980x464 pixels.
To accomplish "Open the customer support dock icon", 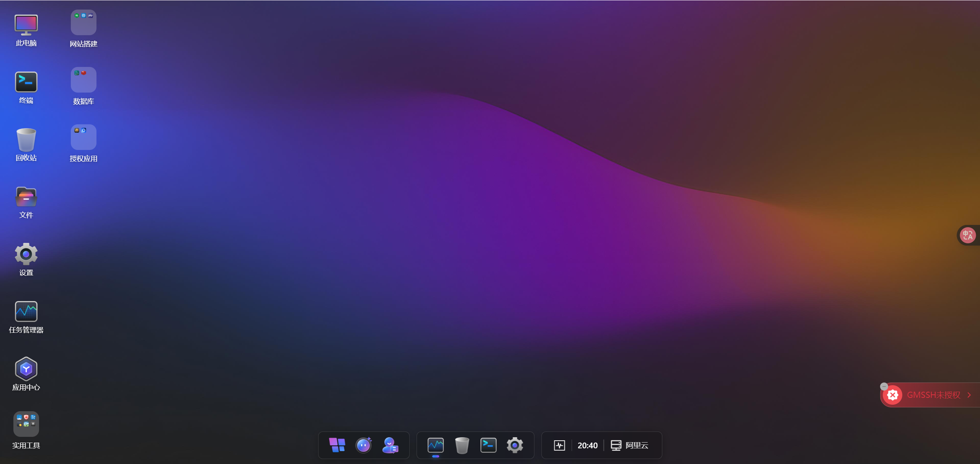I will pos(390,445).
